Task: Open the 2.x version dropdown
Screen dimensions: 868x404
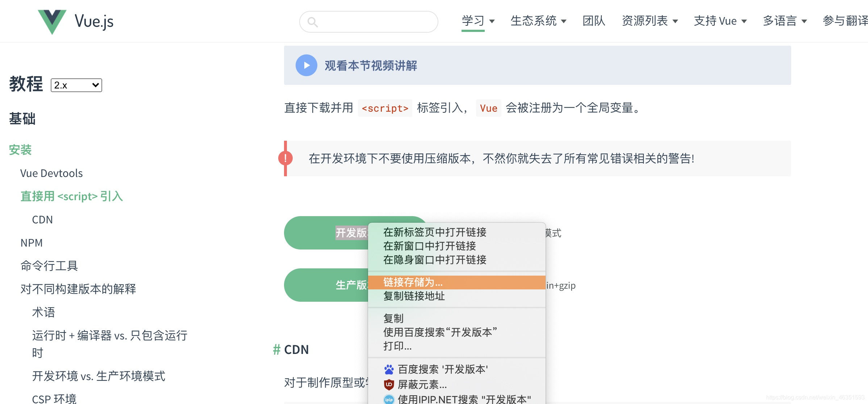Action: click(76, 85)
